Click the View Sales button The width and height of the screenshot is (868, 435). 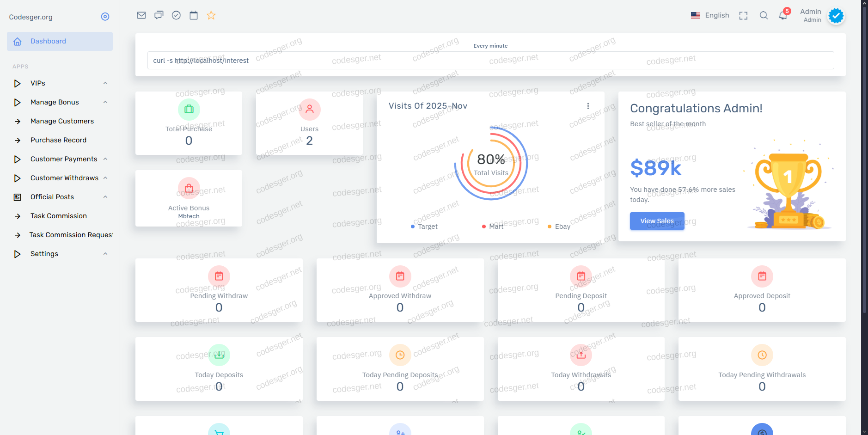[657, 221]
